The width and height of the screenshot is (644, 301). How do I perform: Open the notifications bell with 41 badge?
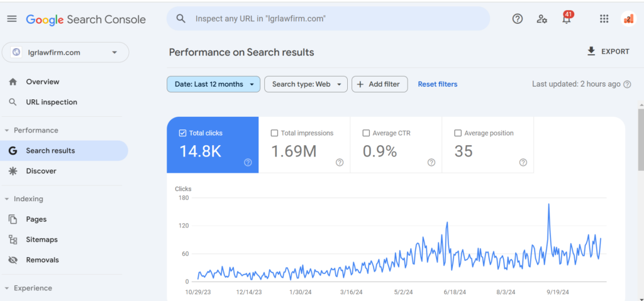point(567,18)
